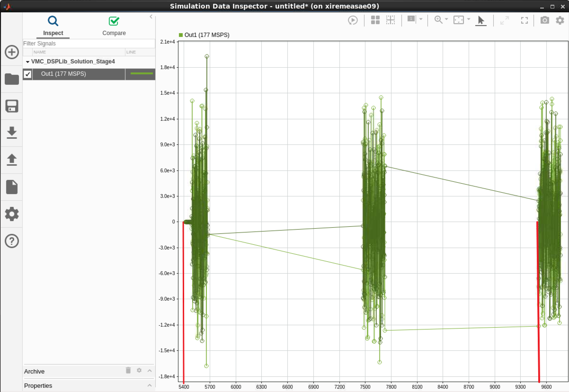
Task: Open the zoom mode dropdown arrow
Action: point(446,19)
